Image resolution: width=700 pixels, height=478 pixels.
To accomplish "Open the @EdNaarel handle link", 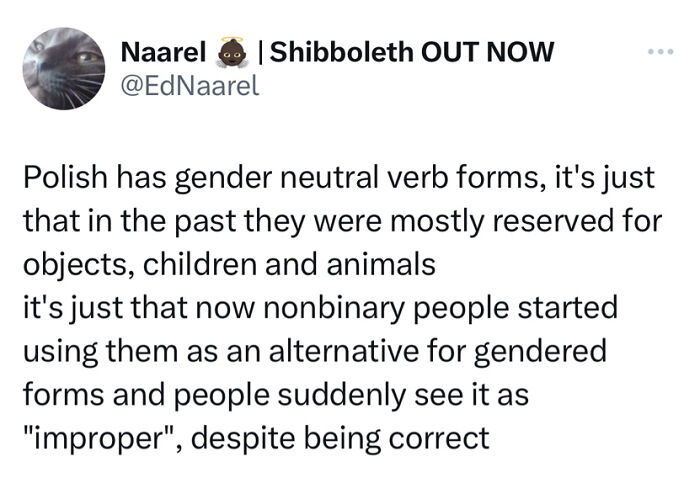I will point(189,86).
